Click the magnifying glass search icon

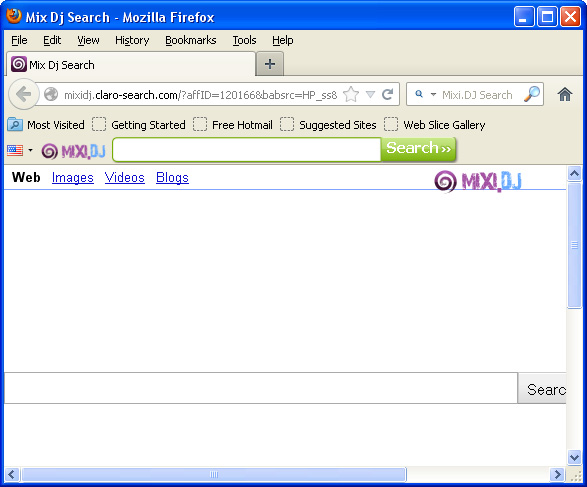(532, 94)
